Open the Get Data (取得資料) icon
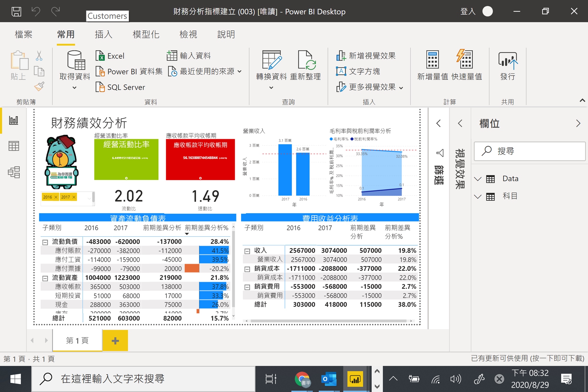 coord(75,60)
